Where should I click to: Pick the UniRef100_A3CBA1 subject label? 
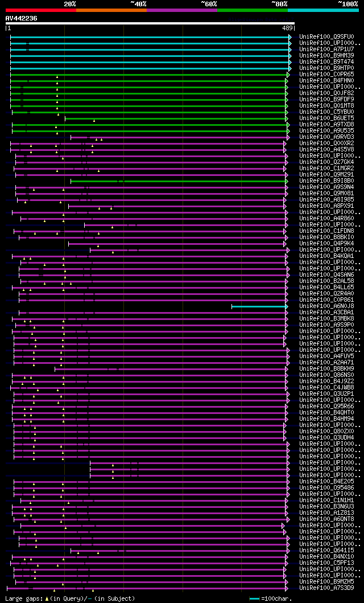[x=327, y=312]
